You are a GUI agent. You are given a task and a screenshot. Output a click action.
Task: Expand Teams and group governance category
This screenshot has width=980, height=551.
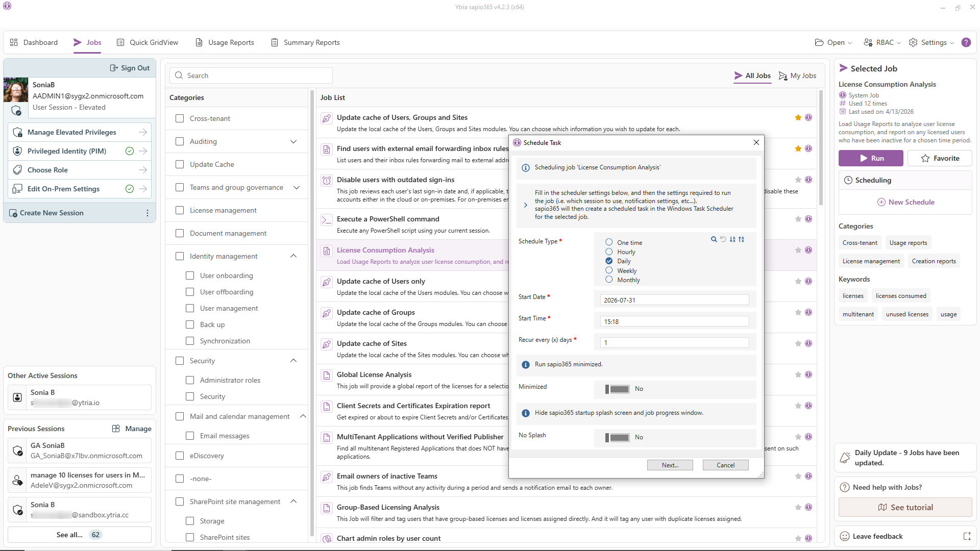[x=297, y=187]
